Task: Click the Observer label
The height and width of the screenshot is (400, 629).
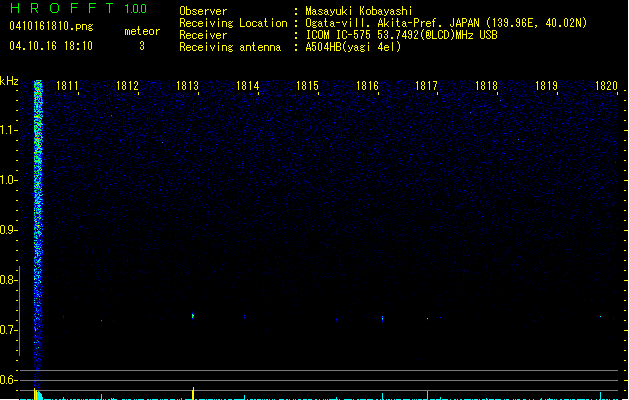Action: pos(203,11)
